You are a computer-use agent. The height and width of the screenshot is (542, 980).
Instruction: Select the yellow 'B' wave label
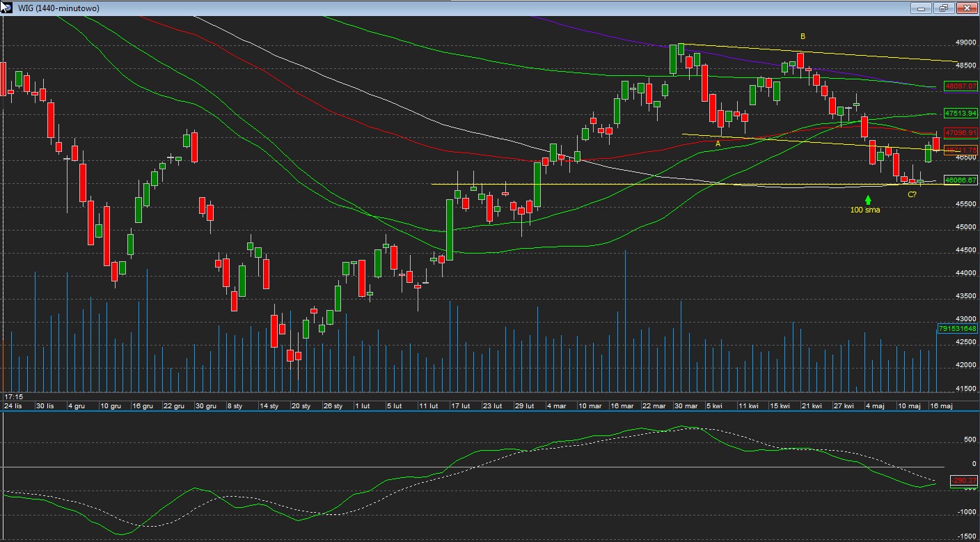coord(803,36)
